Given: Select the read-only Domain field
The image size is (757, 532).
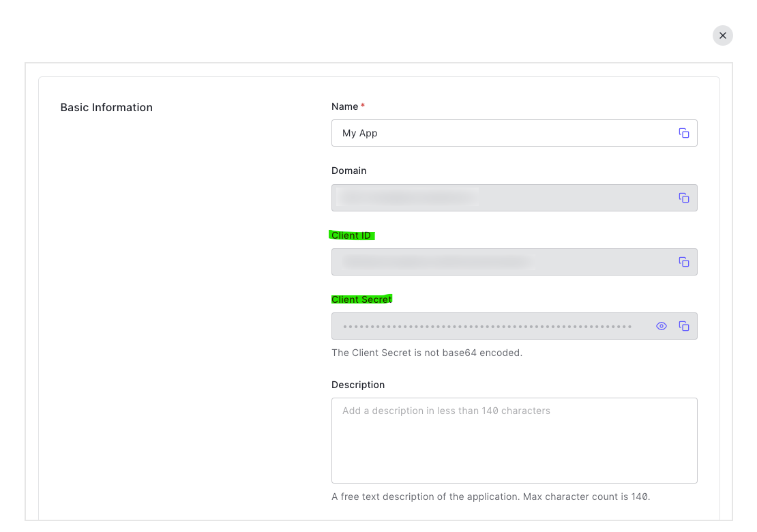Looking at the screenshot, I should coord(498,198).
